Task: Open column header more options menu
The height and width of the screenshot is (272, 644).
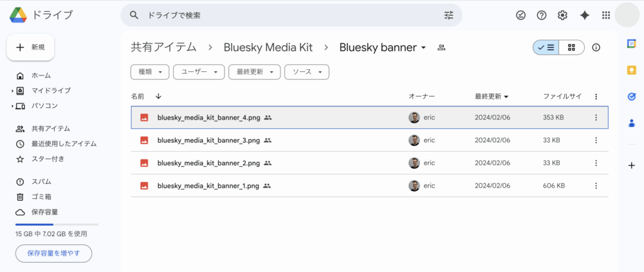Action: pyautogui.click(x=596, y=96)
